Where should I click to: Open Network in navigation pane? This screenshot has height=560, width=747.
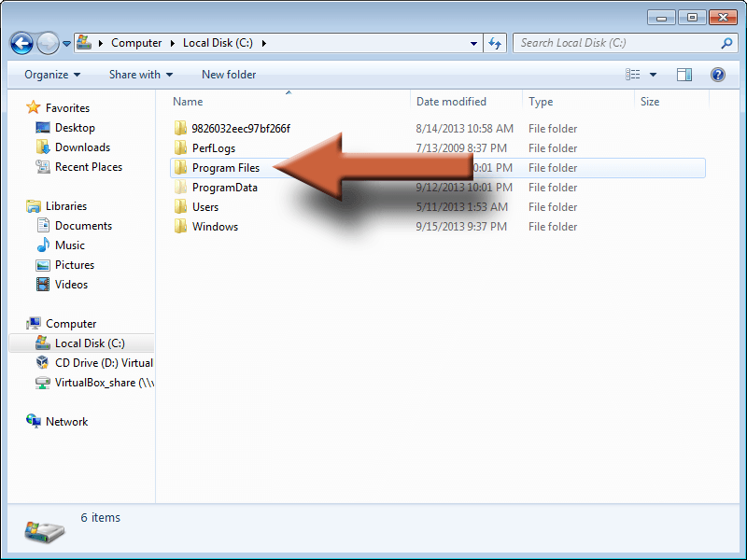tap(66, 422)
